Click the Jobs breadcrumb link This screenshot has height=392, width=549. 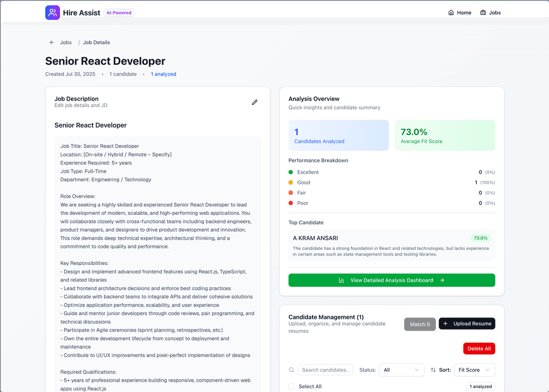click(66, 43)
